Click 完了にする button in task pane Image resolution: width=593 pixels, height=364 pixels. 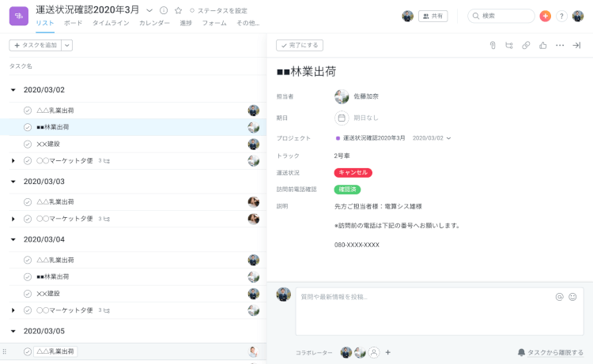pyautogui.click(x=300, y=45)
